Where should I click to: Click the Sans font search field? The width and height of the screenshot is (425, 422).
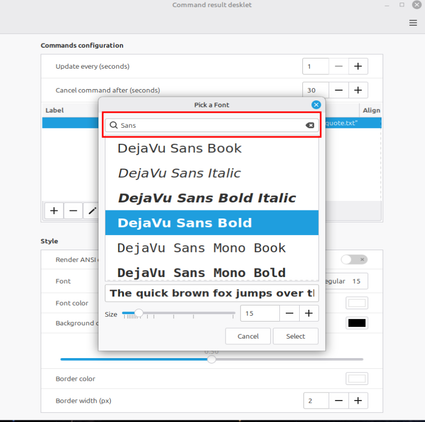(x=212, y=125)
